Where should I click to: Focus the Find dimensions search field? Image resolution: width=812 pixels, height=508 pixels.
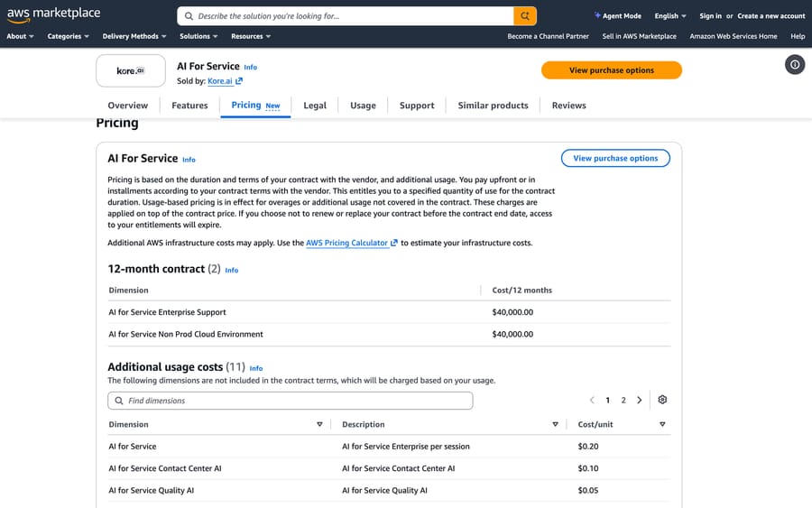pos(290,401)
